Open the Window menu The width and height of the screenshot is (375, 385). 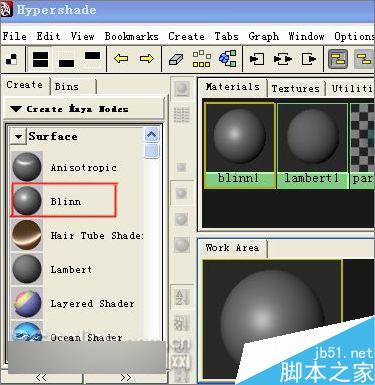pos(306,36)
